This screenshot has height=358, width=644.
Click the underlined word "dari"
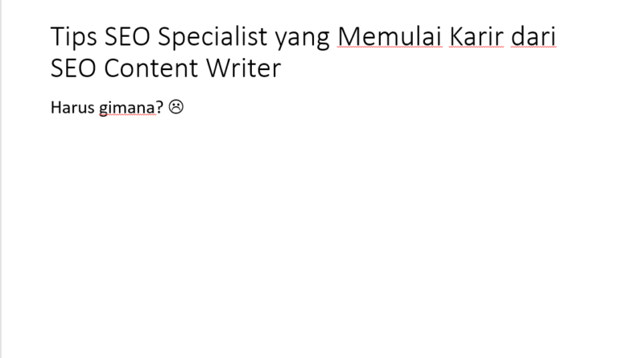(535, 37)
